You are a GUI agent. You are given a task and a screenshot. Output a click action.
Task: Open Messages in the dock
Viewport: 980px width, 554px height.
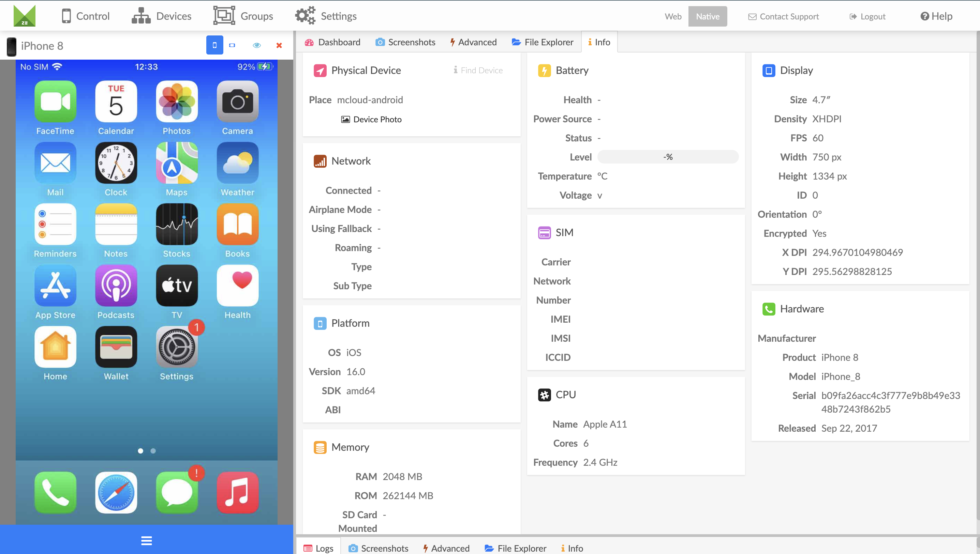tap(177, 492)
